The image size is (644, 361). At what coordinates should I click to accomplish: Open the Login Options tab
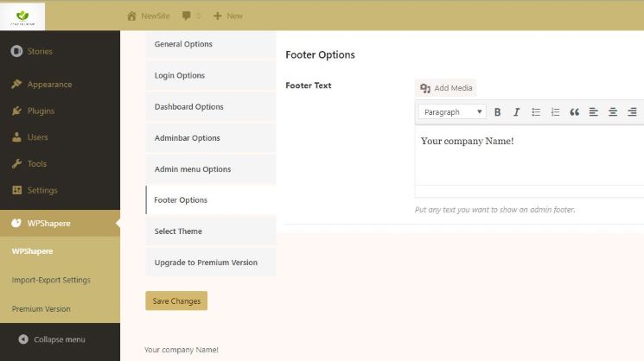click(x=211, y=75)
